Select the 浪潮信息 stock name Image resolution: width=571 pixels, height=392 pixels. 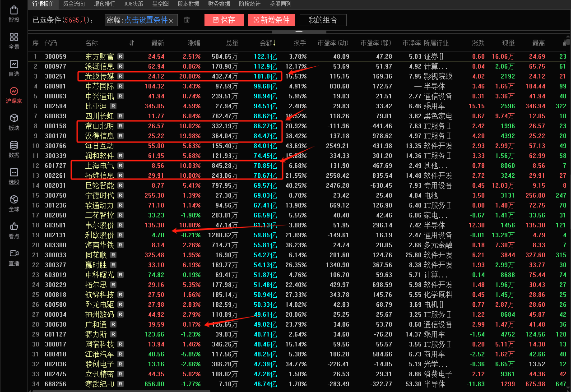(99, 66)
